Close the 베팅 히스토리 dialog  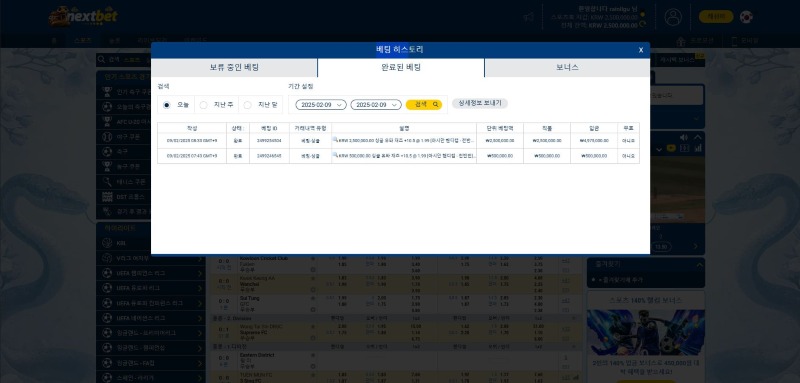point(641,50)
